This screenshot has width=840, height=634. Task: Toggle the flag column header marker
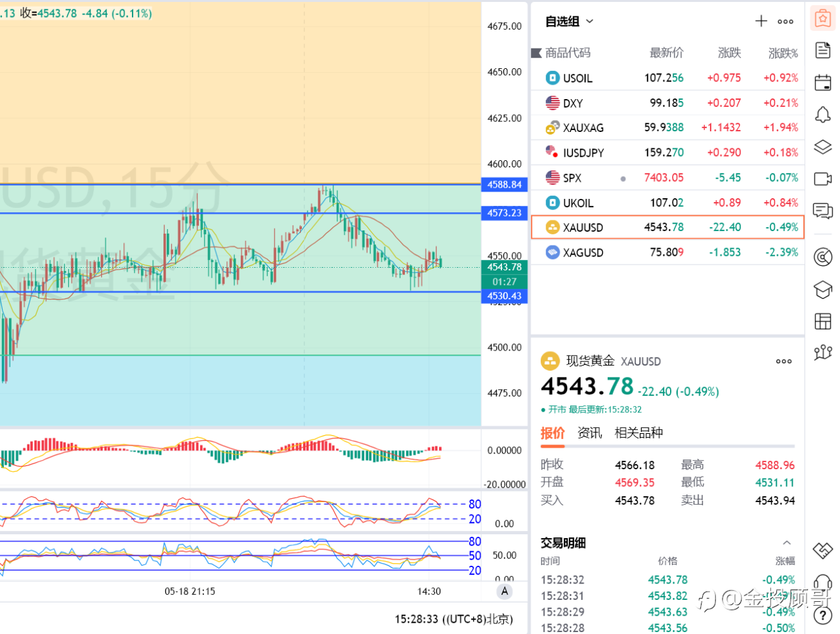[x=536, y=53]
